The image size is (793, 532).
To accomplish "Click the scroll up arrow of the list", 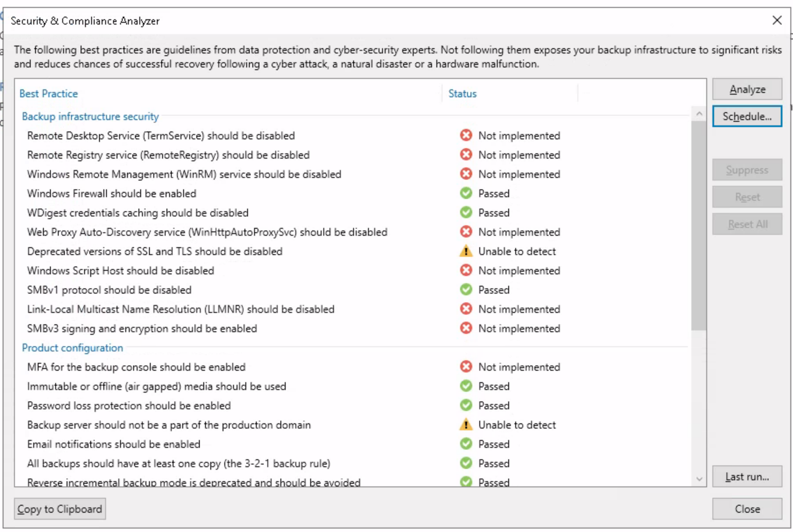I will point(699,114).
